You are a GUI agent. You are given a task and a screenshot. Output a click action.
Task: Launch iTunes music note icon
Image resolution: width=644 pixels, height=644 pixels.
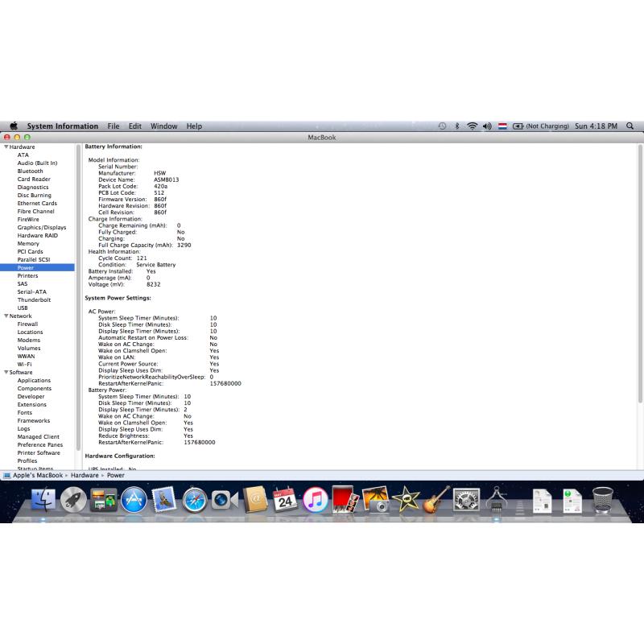(315, 499)
